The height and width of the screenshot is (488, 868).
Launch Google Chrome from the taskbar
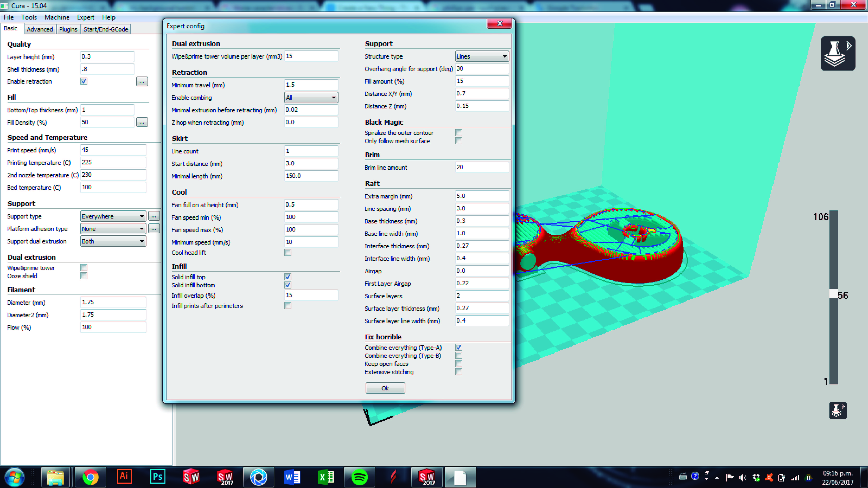coord(90,477)
